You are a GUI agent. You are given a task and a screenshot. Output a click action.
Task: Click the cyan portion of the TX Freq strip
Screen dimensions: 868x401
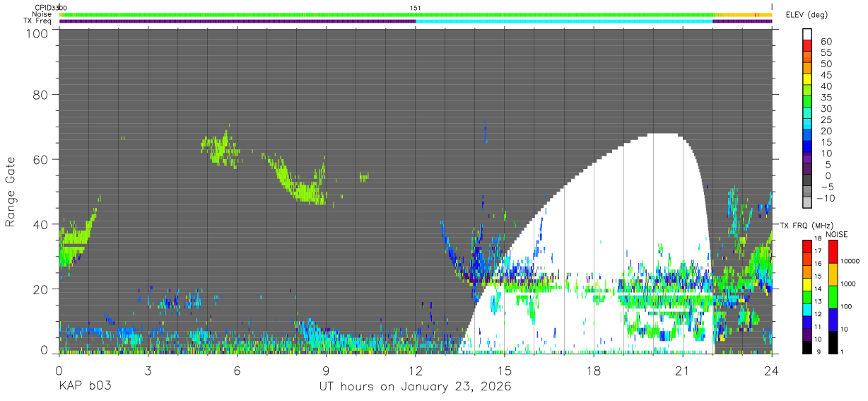pyautogui.click(x=564, y=21)
